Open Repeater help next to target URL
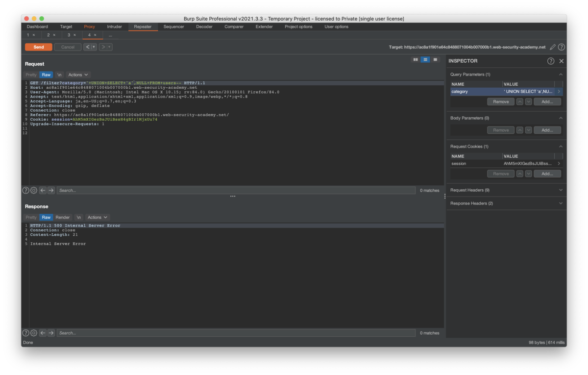 pos(562,47)
